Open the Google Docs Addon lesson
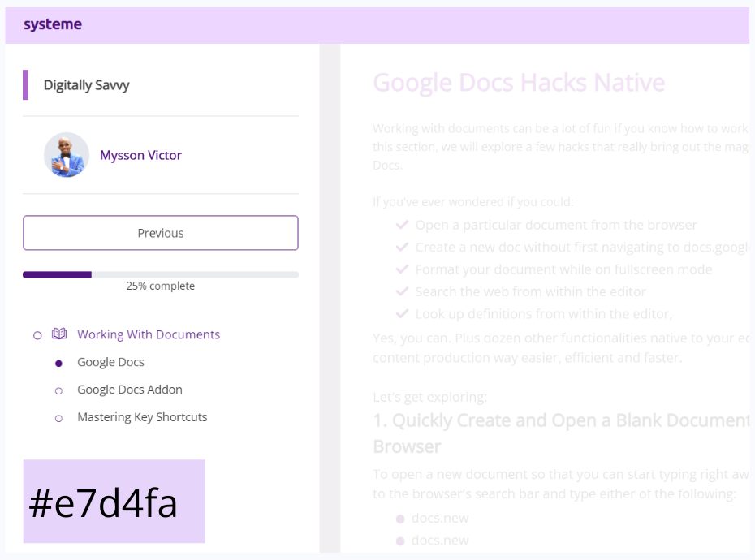 point(130,390)
